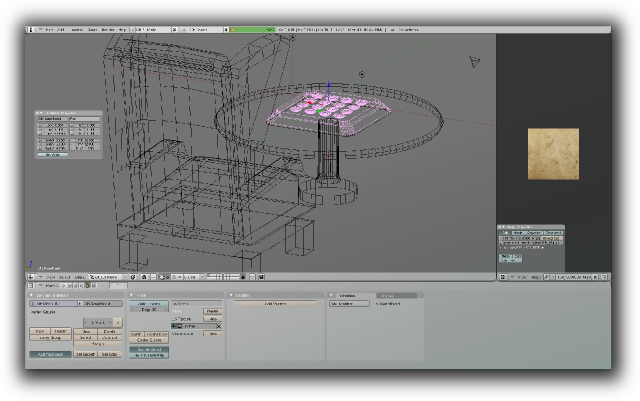The image size is (640, 401).
Task: Click the buttons window editor type icon
Action: pos(32,286)
